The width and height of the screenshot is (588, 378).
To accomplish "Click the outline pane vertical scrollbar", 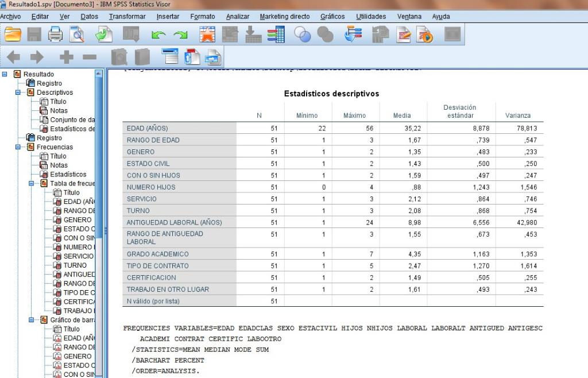I will [99, 157].
